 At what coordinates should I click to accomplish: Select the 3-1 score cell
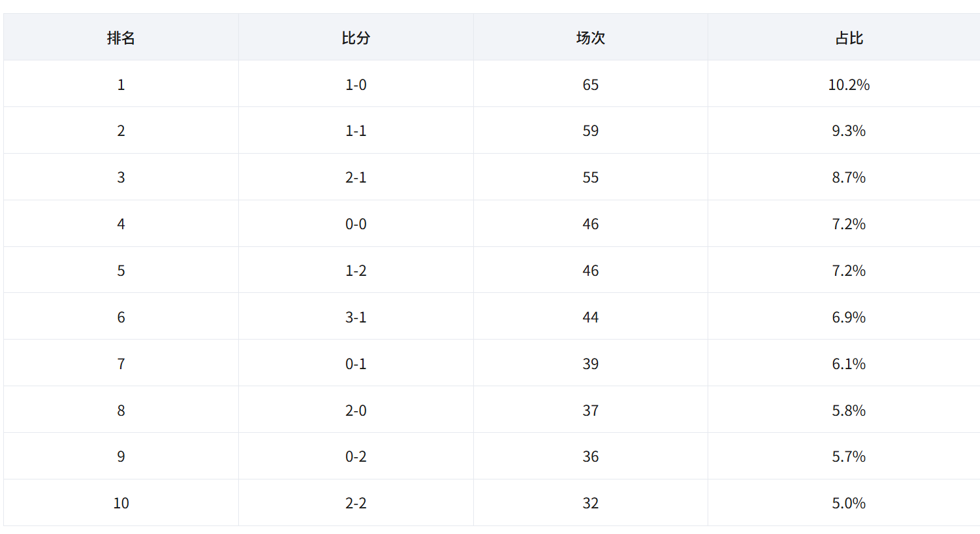tap(356, 317)
